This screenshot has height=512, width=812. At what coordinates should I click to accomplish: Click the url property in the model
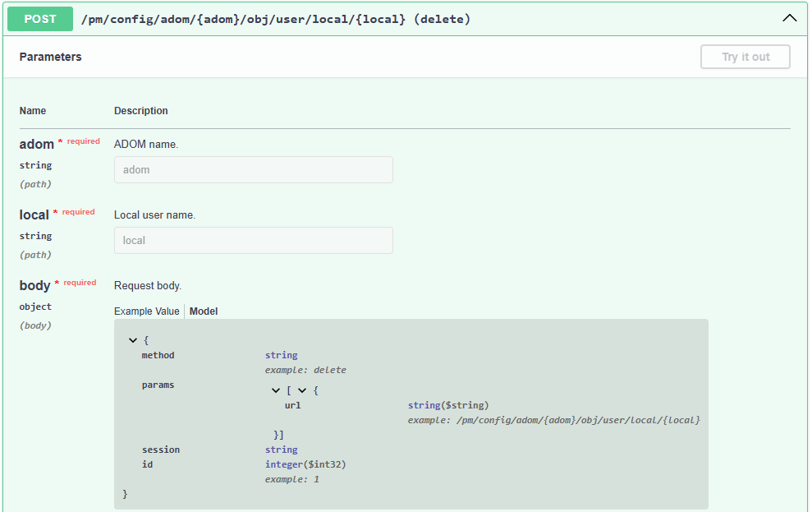[x=292, y=405]
